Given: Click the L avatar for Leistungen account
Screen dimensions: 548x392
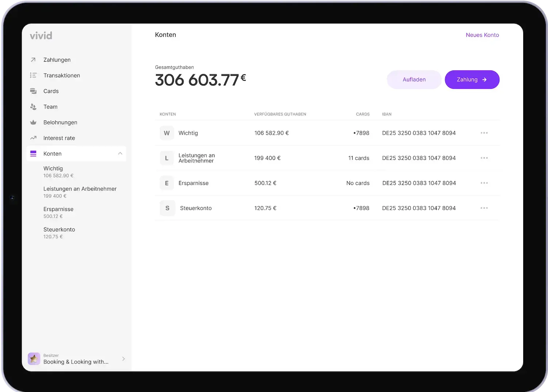Looking at the screenshot, I should point(167,158).
